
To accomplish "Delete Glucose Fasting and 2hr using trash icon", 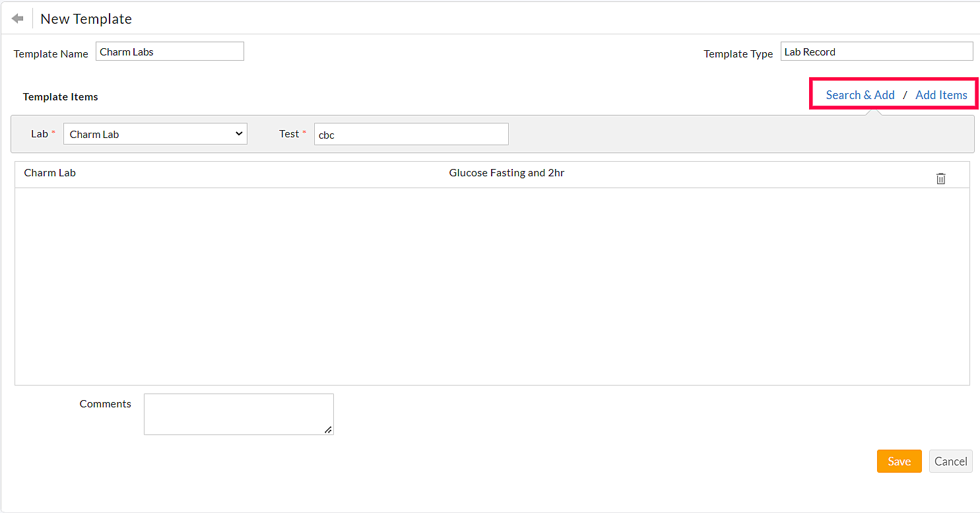I will pyautogui.click(x=941, y=178).
